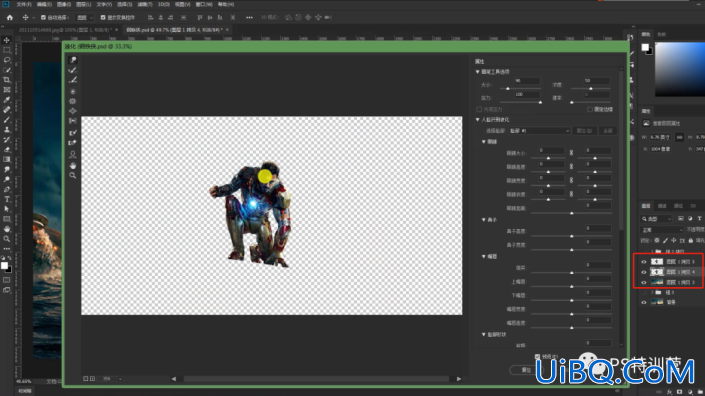
Task: Collapse the 鼻子 subsection
Action: tap(484, 220)
